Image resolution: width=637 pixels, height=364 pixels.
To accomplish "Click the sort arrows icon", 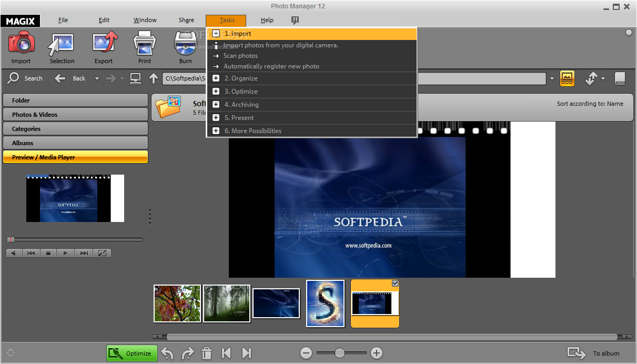I will (x=591, y=78).
